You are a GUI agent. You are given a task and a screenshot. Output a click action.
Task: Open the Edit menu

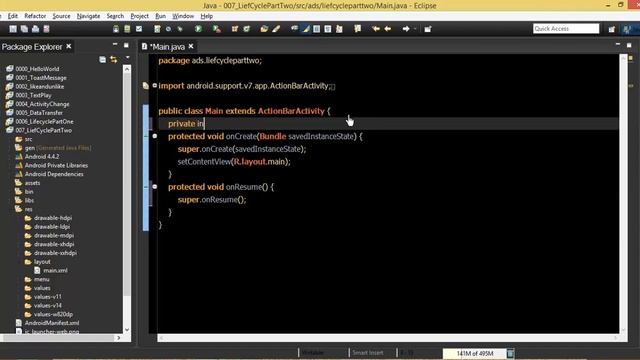click(13, 16)
